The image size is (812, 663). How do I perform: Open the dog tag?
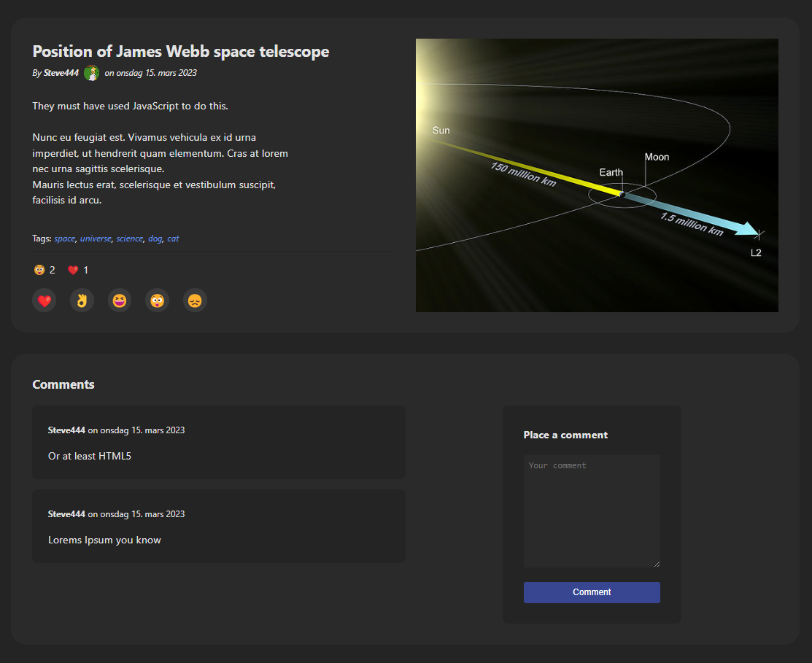click(155, 239)
